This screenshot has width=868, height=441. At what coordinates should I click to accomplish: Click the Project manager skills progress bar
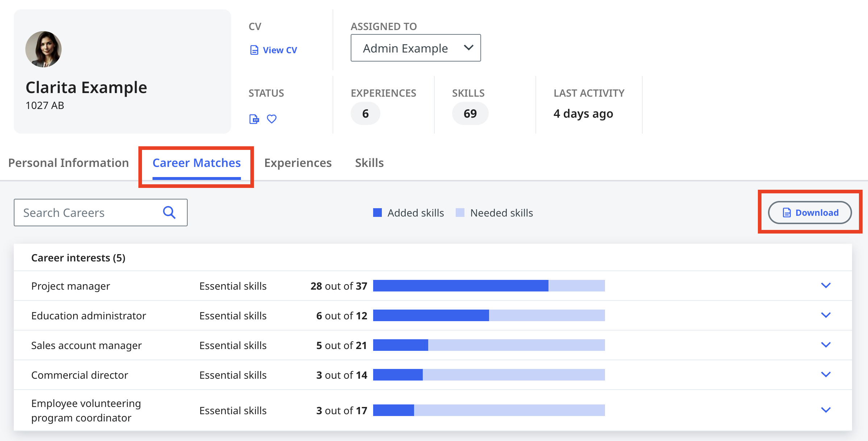pyautogui.click(x=489, y=286)
